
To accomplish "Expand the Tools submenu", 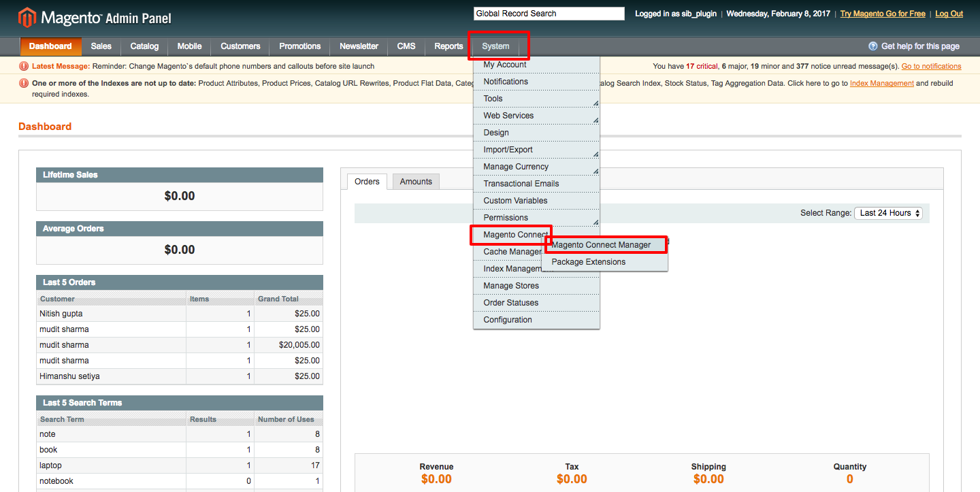I will tap(536, 99).
